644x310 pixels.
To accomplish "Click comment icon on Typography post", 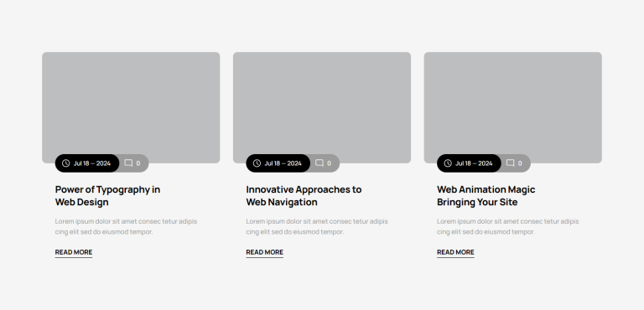I will [128, 163].
